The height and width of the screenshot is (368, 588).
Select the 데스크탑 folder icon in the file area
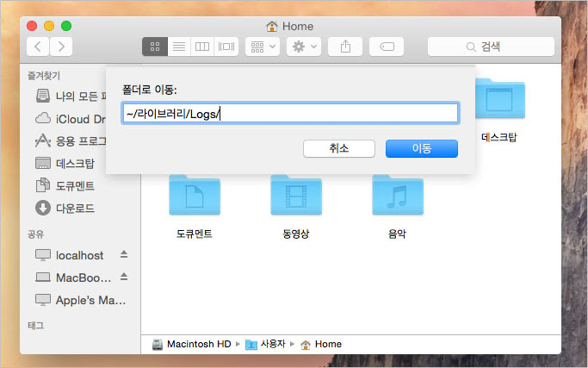click(499, 98)
